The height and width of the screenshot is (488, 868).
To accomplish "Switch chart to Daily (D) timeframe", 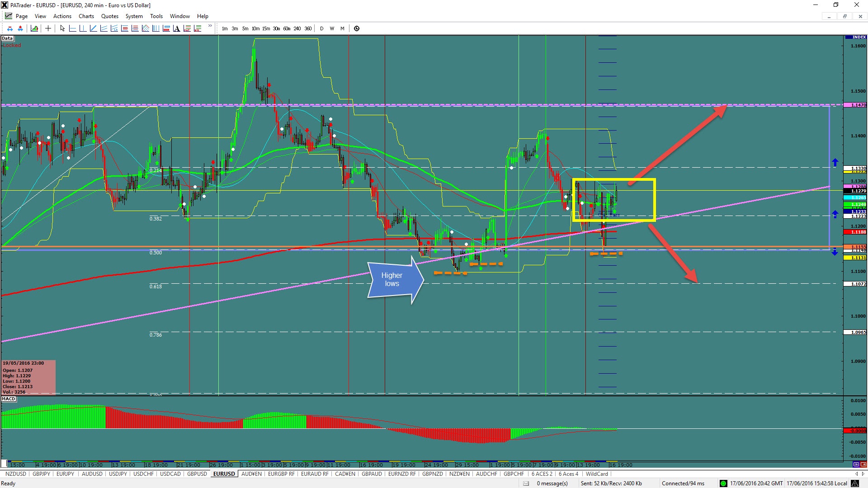I will click(322, 28).
